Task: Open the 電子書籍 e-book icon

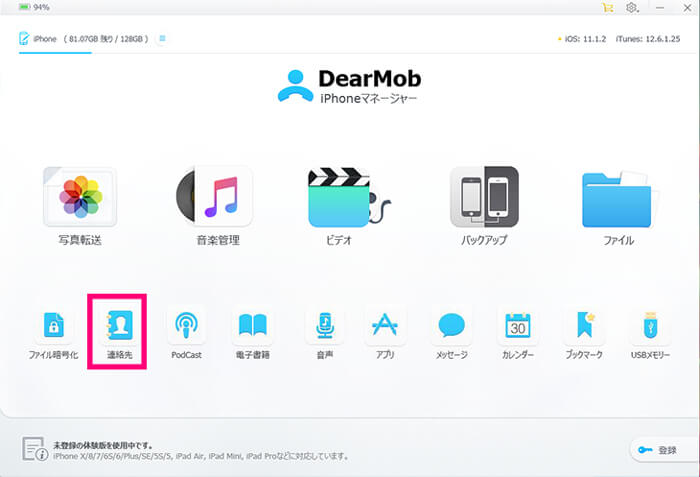Action: (x=251, y=326)
